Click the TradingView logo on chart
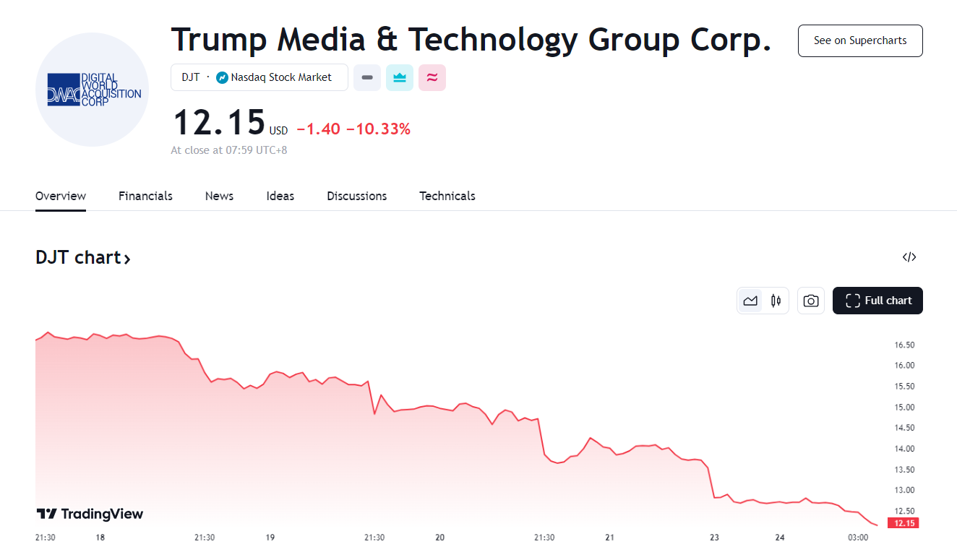Viewport: 957px width, 560px height. pyautogui.click(x=90, y=514)
